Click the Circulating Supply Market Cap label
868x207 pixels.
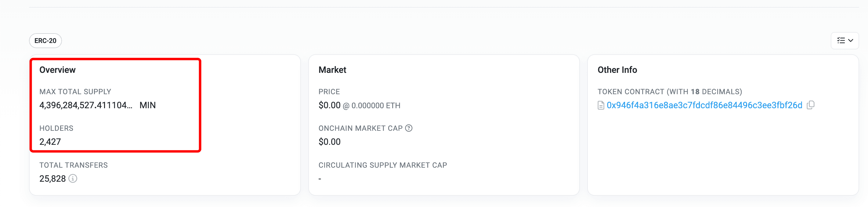pyautogui.click(x=383, y=165)
